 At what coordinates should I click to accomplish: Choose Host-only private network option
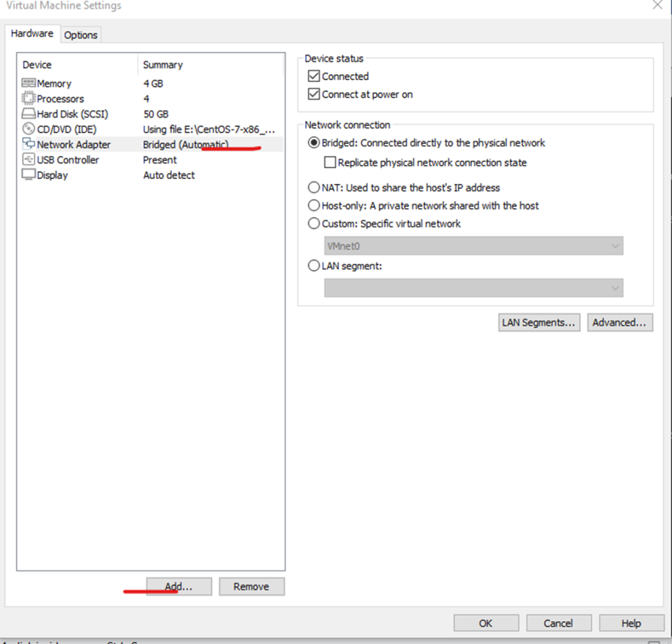tap(314, 205)
